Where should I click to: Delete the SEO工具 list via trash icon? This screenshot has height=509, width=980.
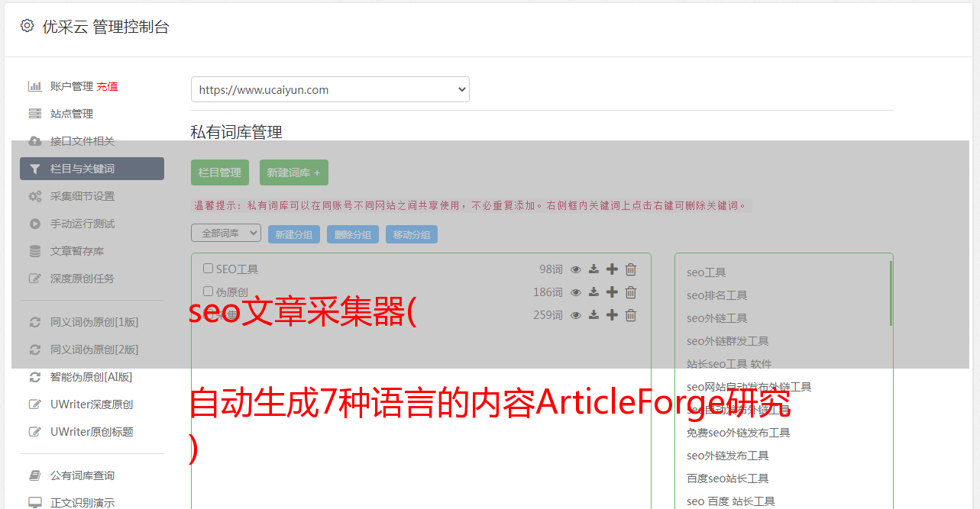[x=631, y=269]
